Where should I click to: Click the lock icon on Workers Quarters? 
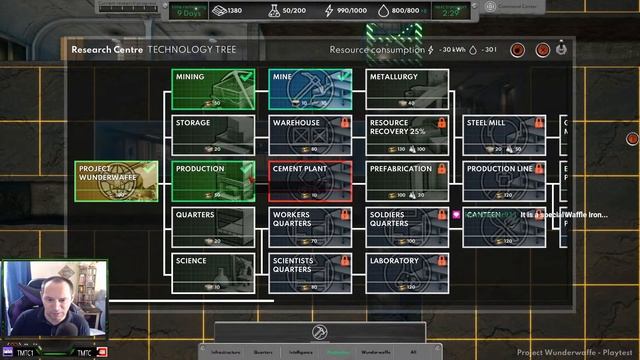pos(345,214)
